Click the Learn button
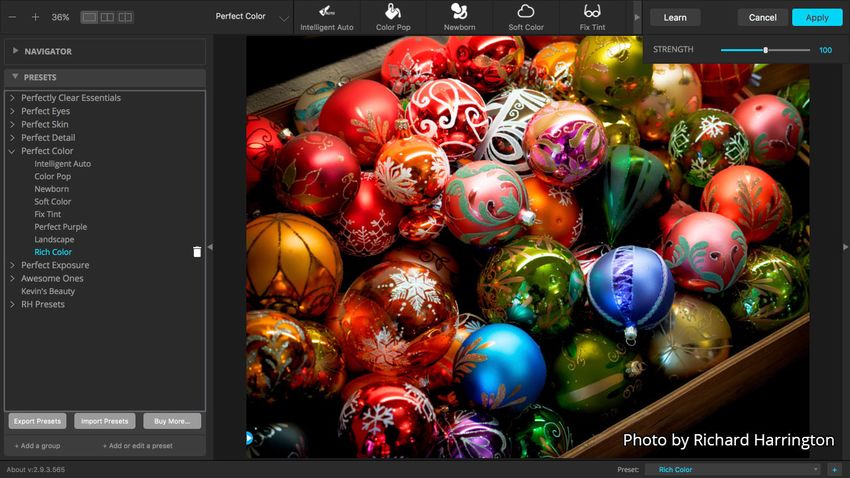 (675, 17)
